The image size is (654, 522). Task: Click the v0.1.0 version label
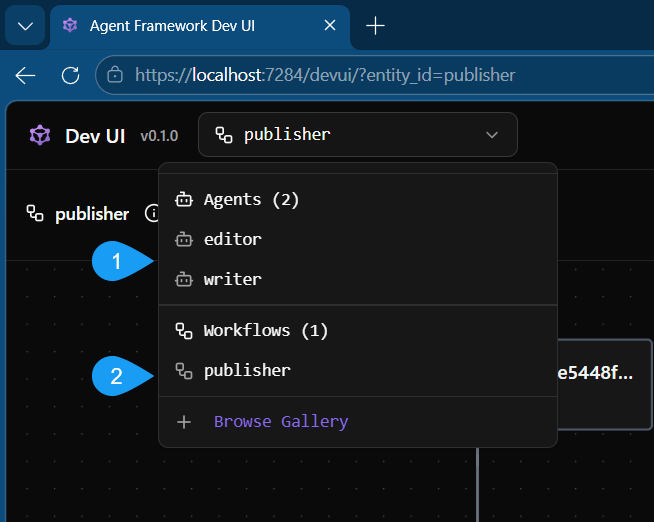159,136
